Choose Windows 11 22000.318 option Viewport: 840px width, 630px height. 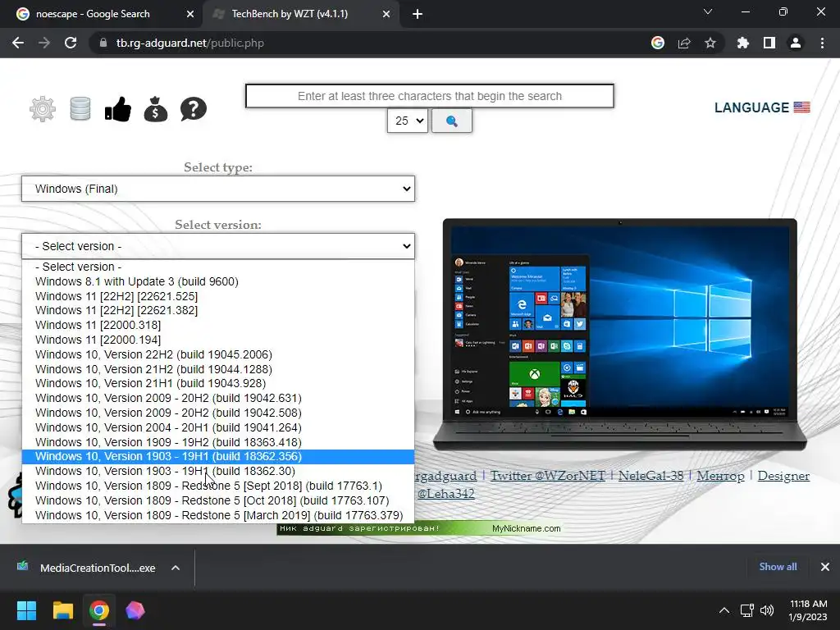[218, 325]
